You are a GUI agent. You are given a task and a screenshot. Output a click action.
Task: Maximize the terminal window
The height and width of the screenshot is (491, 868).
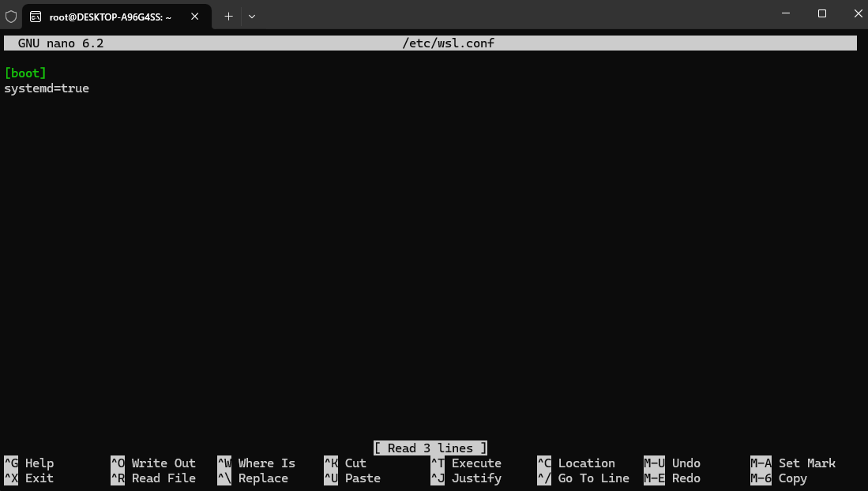(822, 13)
